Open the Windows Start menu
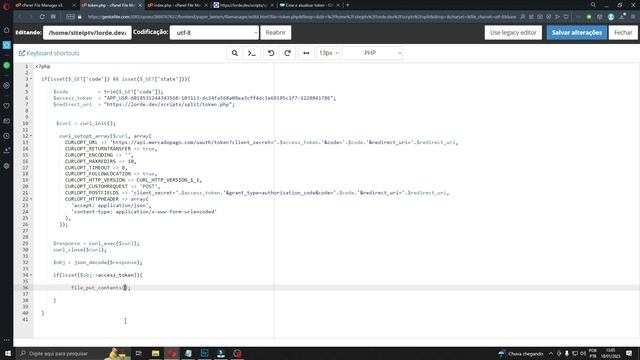 (7, 353)
